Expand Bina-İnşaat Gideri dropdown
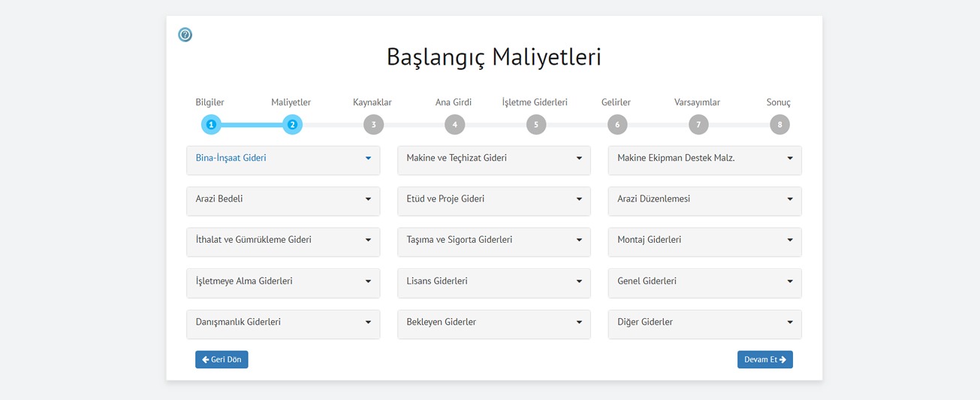The image size is (980, 400). (x=283, y=160)
